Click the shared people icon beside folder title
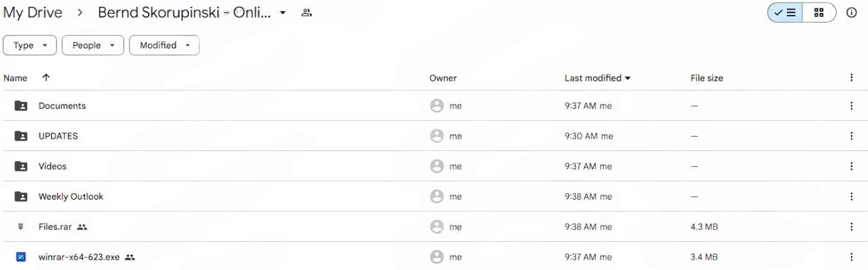Screen dimensions: 868x270 pyautogui.click(x=306, y=12)
